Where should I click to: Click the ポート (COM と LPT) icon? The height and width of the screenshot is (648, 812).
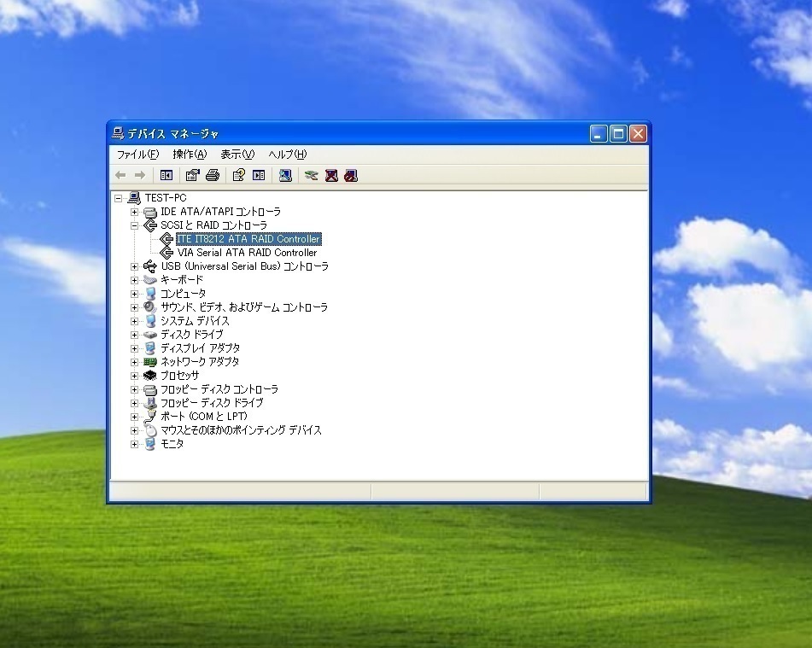[150, 417]
